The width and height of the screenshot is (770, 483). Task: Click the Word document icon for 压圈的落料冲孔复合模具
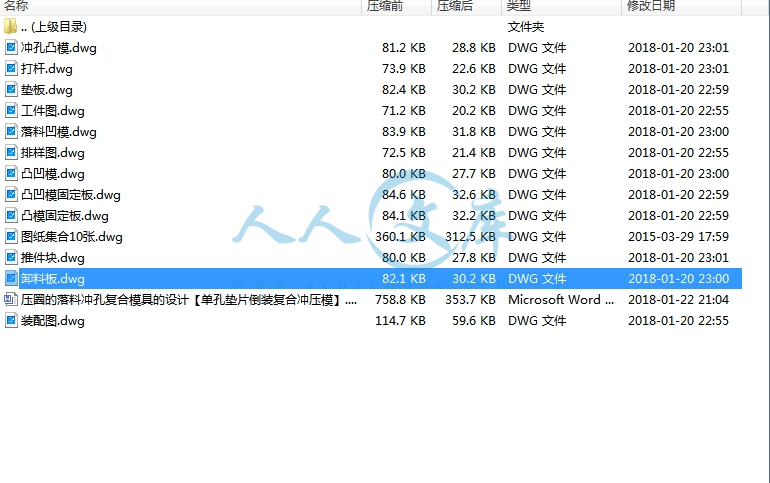[x=11, y=299]
